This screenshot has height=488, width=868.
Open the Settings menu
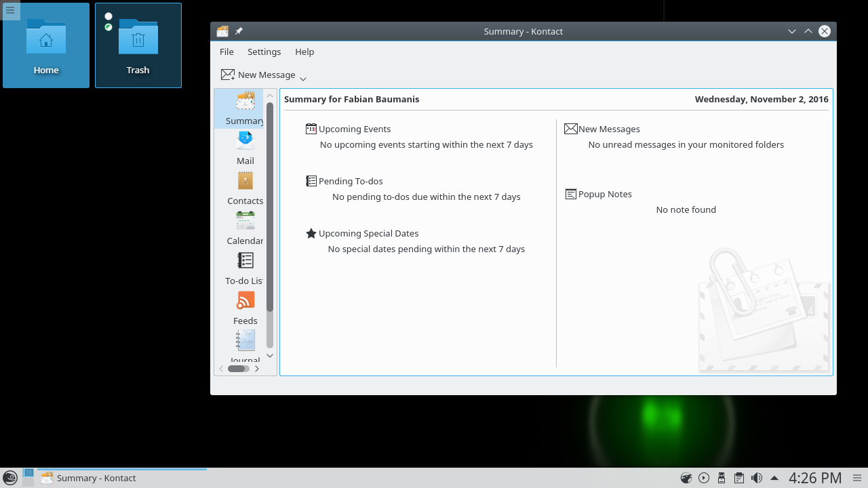[x=264, y=52]
